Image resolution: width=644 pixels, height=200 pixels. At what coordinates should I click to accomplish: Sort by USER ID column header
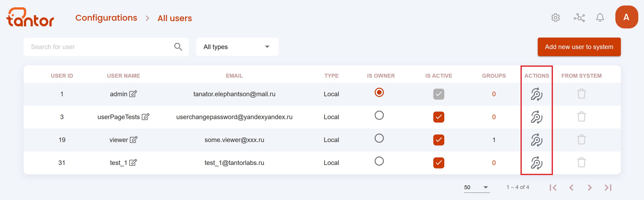point(62,76)
